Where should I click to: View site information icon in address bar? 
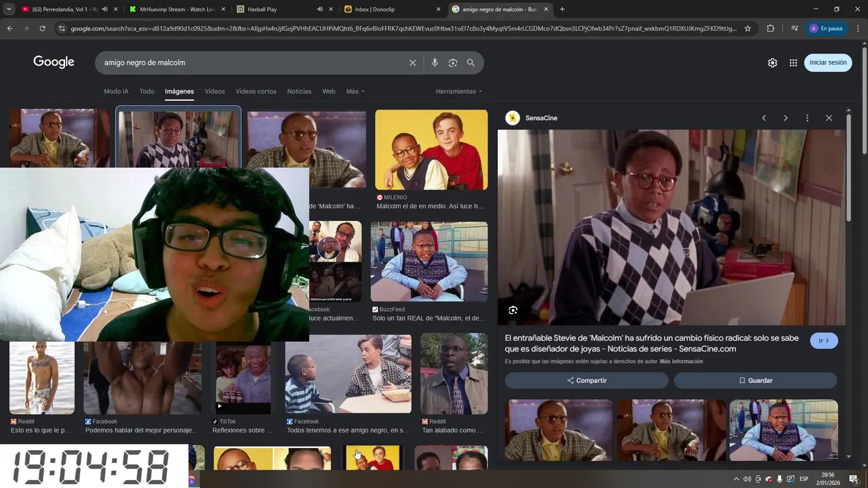point(62,28)
